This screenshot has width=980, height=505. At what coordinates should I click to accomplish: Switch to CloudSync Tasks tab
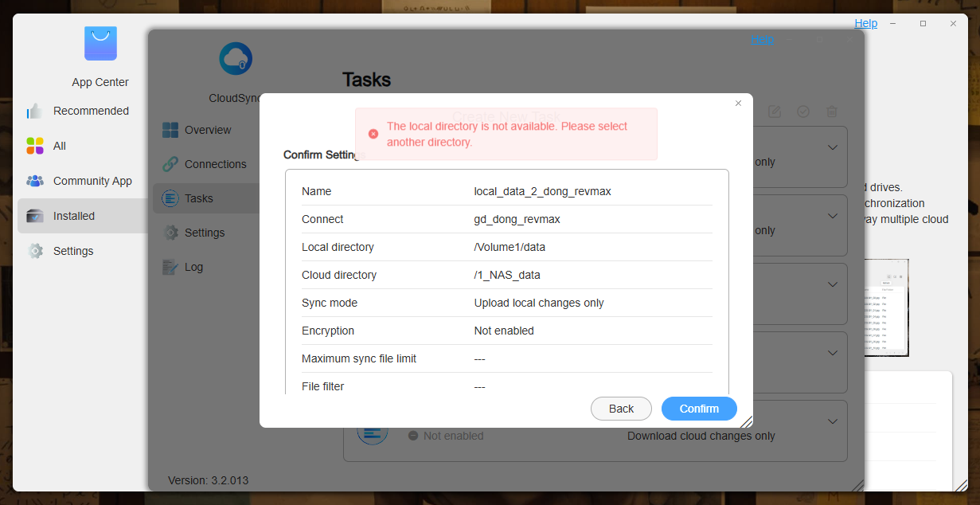tap(205, 198)
